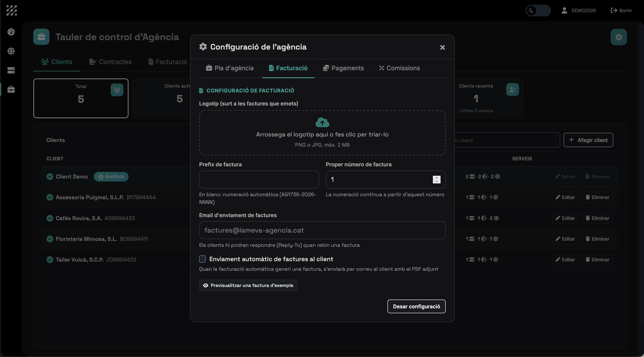Open the app logo home icon
The width and height of the screenshot is (644, 357).
(x=12, y=10)
